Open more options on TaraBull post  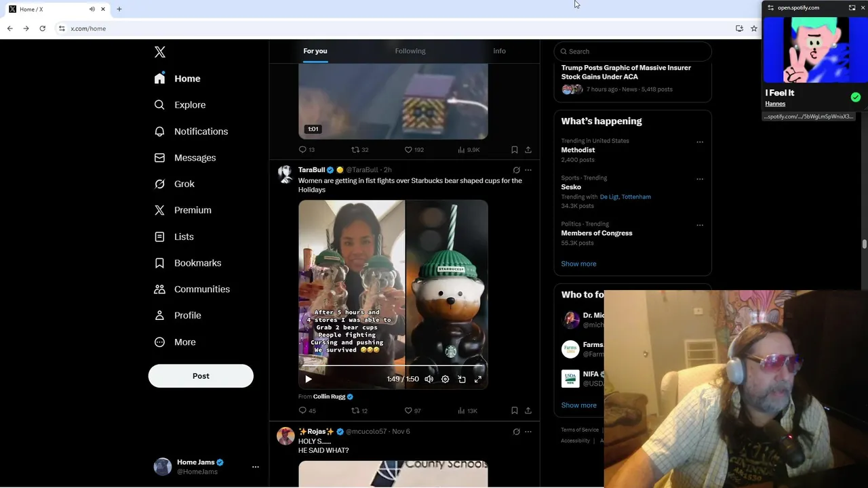[x=528, y=170]
